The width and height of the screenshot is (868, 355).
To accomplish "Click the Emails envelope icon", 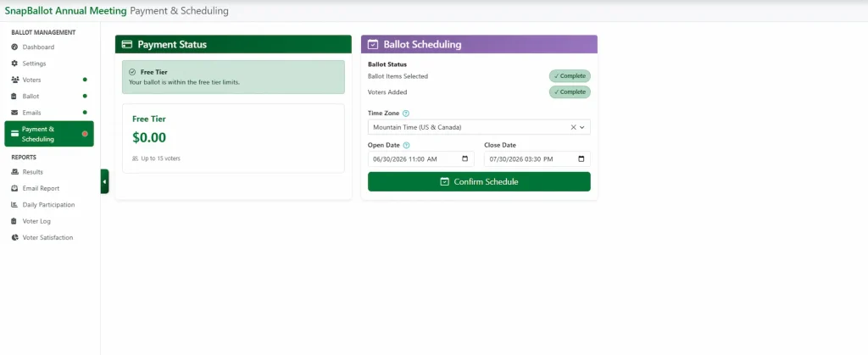I will coord(15,113).
